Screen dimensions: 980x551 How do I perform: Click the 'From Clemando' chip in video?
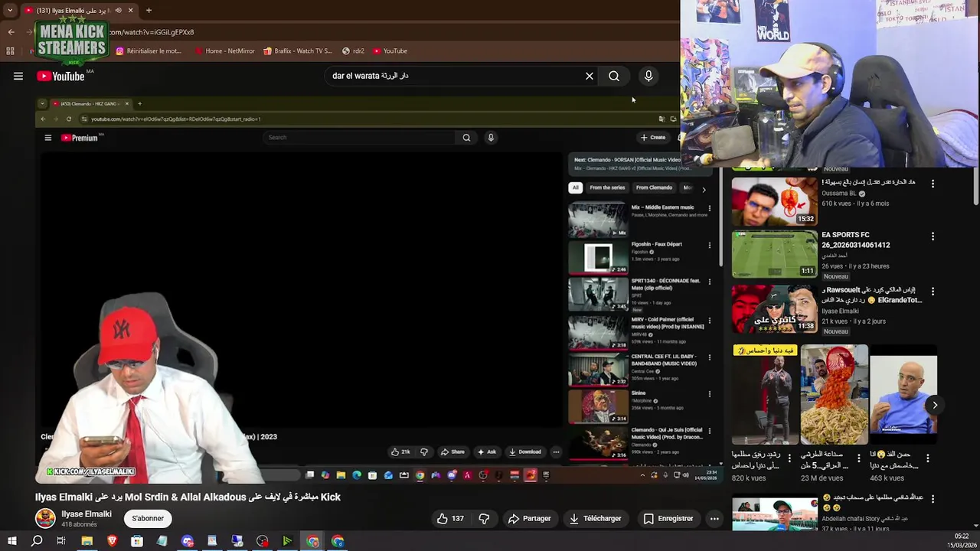click(x=654, y=187)
